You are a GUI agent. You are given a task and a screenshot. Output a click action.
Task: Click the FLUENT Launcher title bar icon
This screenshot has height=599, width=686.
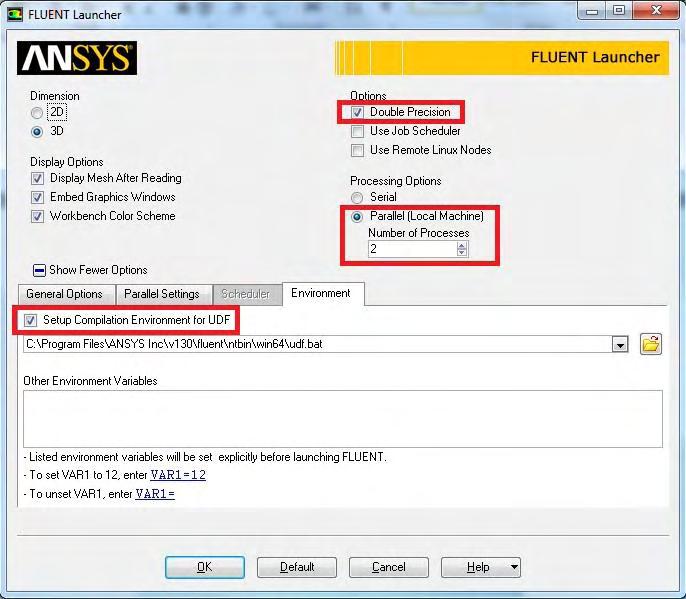14,14
